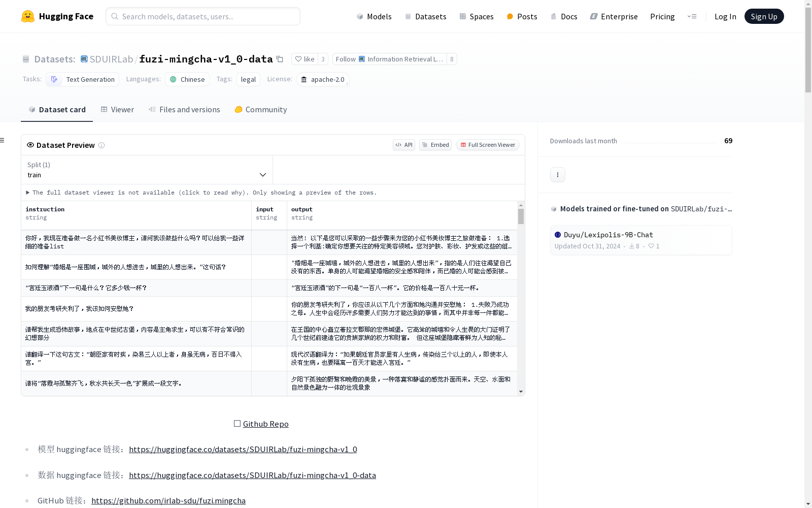The image size is (812, 508).
Task: Open the github.com/irlab-sdu/fuzi.mingcha link
Action: [x=168, y=501]
